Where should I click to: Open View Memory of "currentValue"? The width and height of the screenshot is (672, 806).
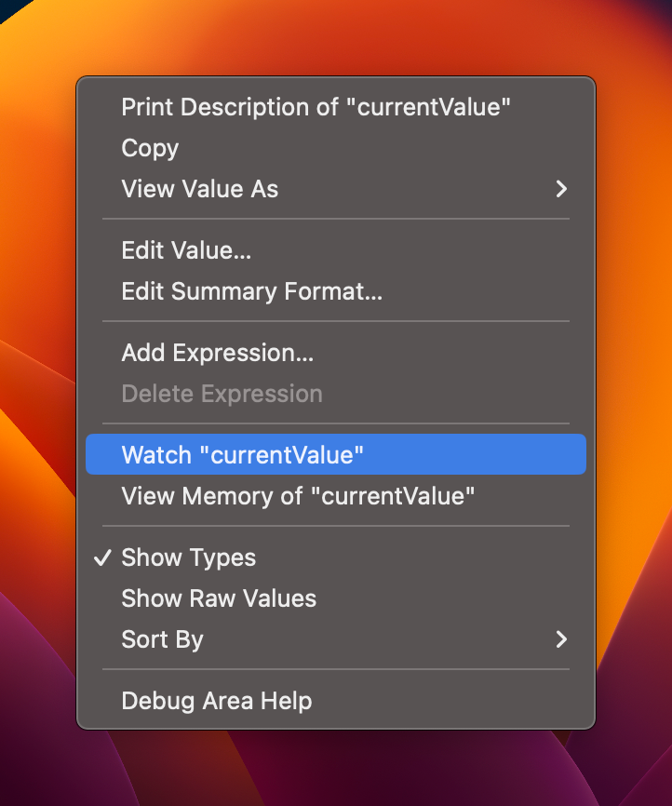point(298,496)
